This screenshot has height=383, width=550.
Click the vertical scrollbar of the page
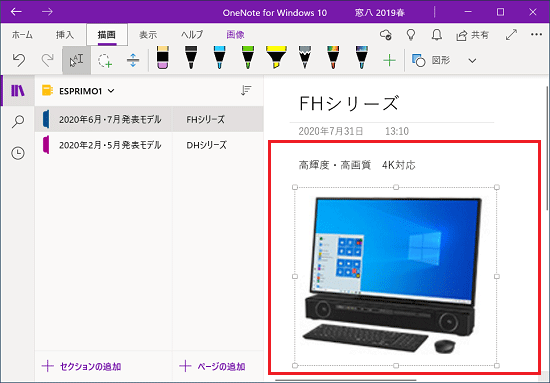pyautogui.click(x=548, y=148)
